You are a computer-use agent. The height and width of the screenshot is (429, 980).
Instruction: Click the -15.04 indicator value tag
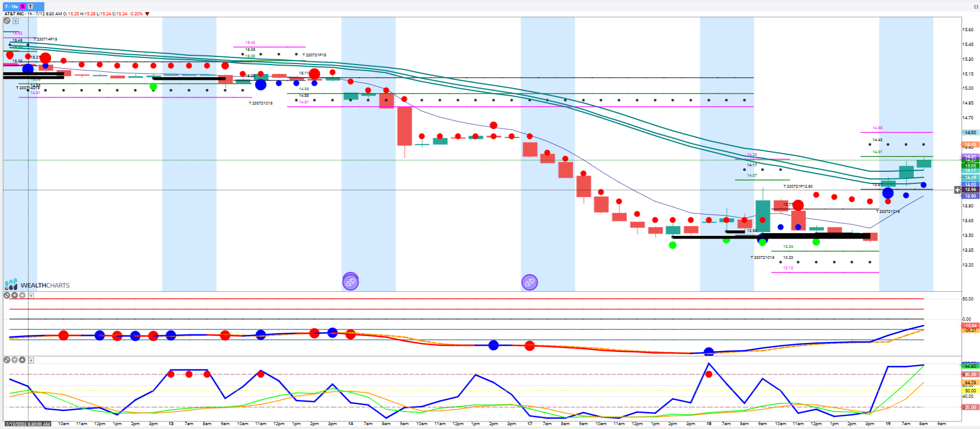tap(970, 326)
